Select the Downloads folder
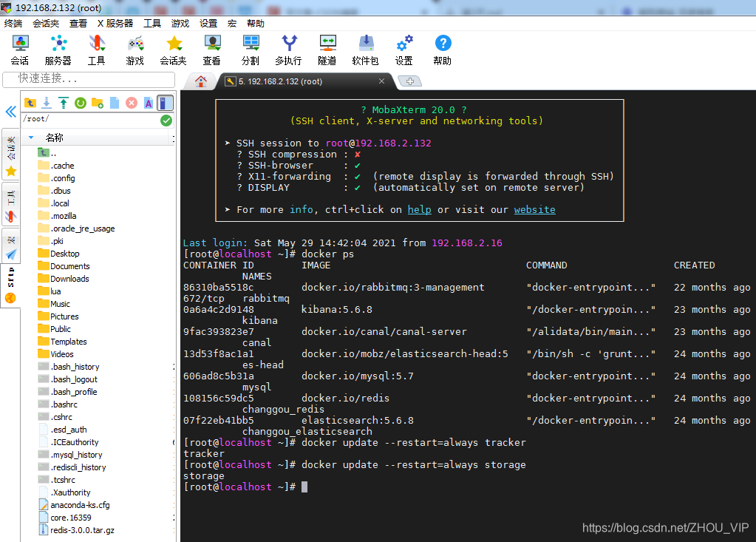 [x=63, y=279]
